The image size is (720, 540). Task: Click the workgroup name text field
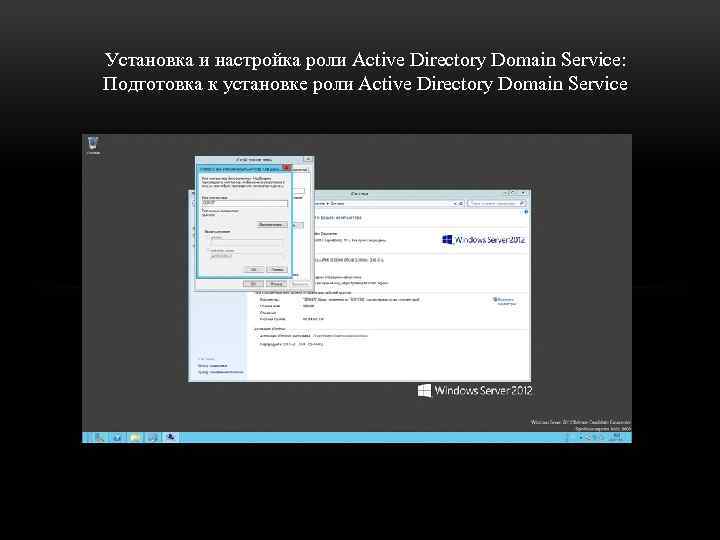click(246, 256)
